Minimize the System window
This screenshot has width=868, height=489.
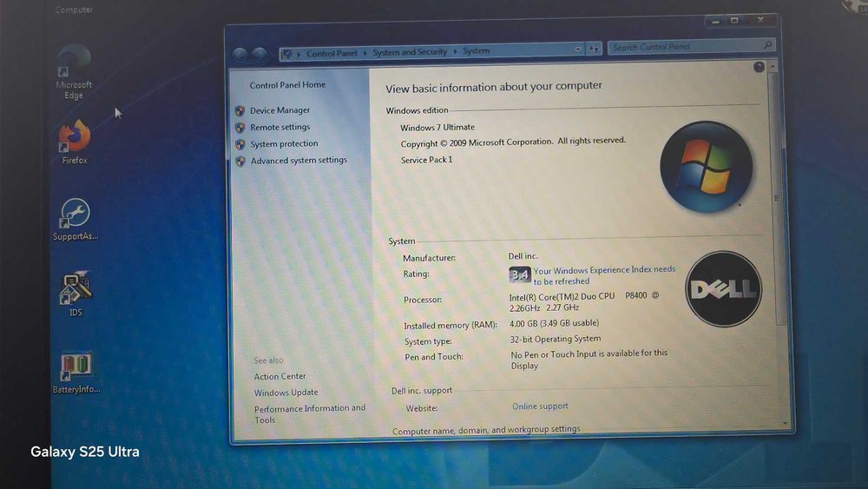pyautogui.click(x=715, y=22)
